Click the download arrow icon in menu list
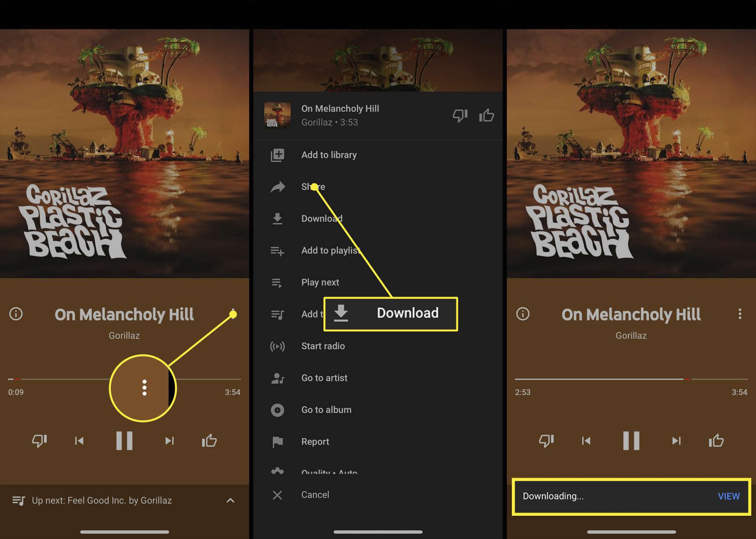The width and height of the screenshot is (756, 539). pos(277,219)
